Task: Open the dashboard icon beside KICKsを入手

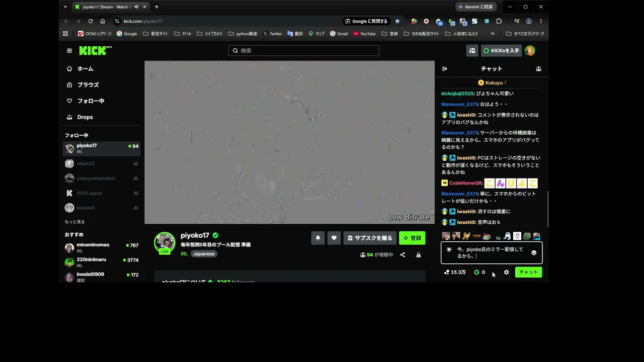Action: (x=472, y=51)
